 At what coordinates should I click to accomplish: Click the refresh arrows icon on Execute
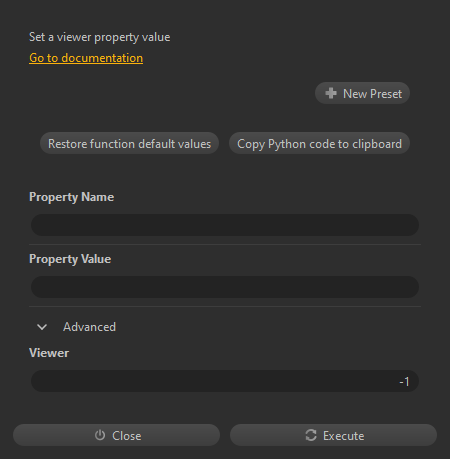[311, 435]
